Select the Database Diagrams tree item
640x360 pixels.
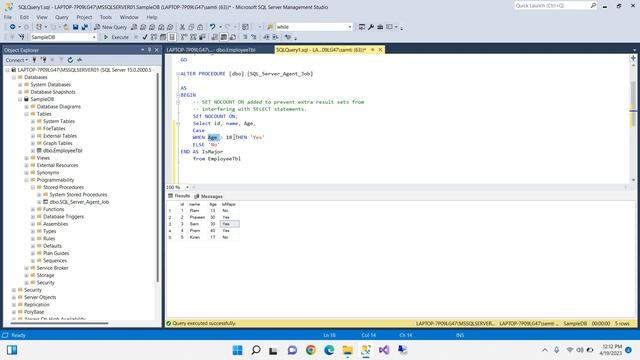pyautogui.click(x=59, y=107)
